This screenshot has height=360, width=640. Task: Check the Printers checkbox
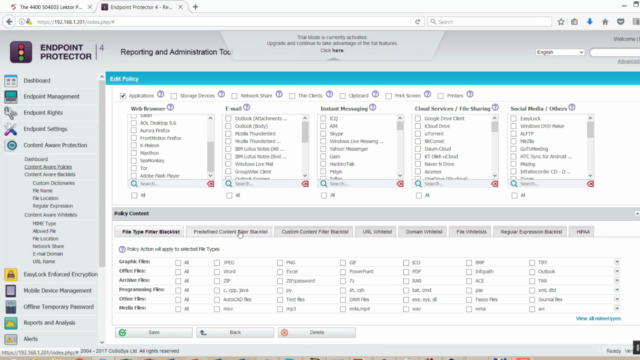(x=440, y=96)
